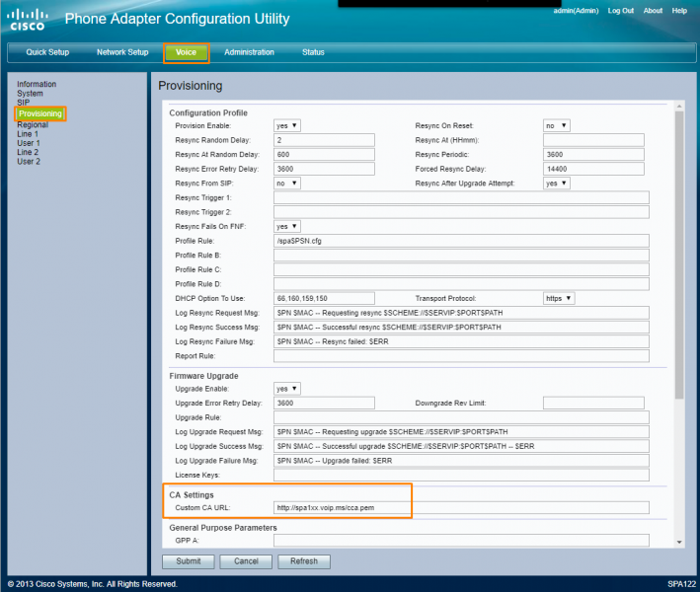Click the Resync At (HHmm) field

pos(593,140)
